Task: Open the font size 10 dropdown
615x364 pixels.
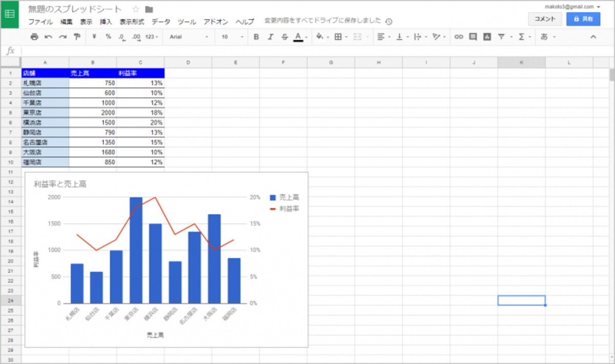Action: [x=232, y=37]
